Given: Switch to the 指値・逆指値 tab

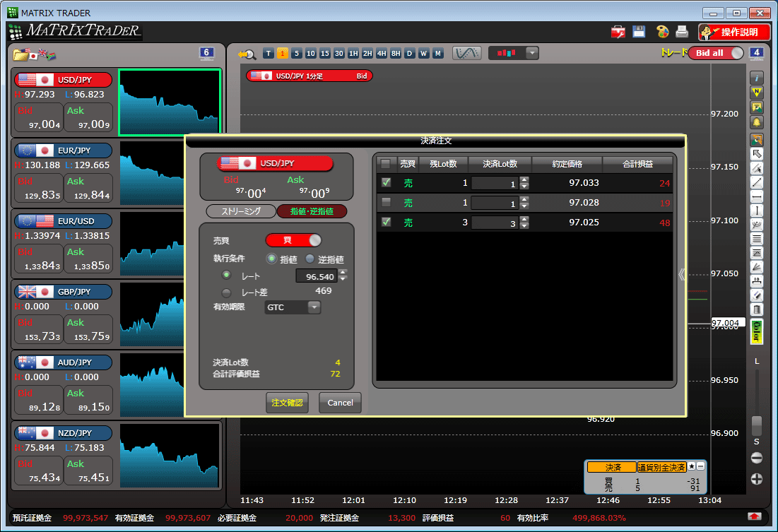Looking at the screenshot, I should (312, 211).
